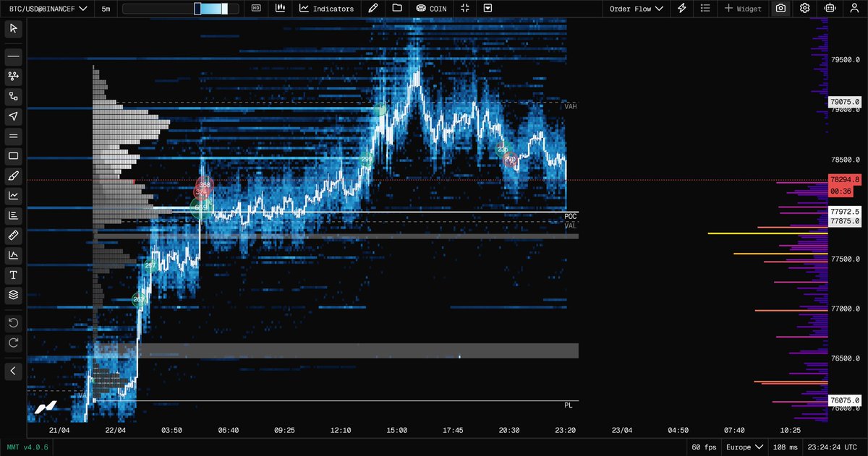The height and width of the screenshot is (456, 868).
Task: Add a new Widget
Action: [x=743, y=9]
